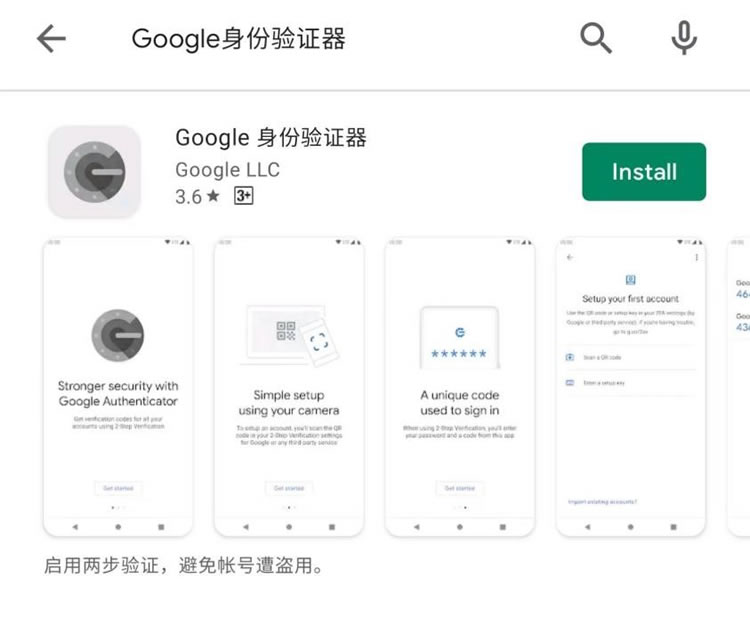The width and height of the screenshot is (750, 619).
Task: Open the Google LLC developer page
Action: (228, 170)
